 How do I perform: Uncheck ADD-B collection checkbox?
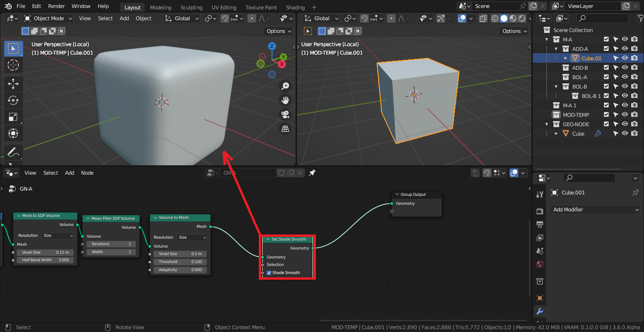pyautogui.click(x=607, y=68)
